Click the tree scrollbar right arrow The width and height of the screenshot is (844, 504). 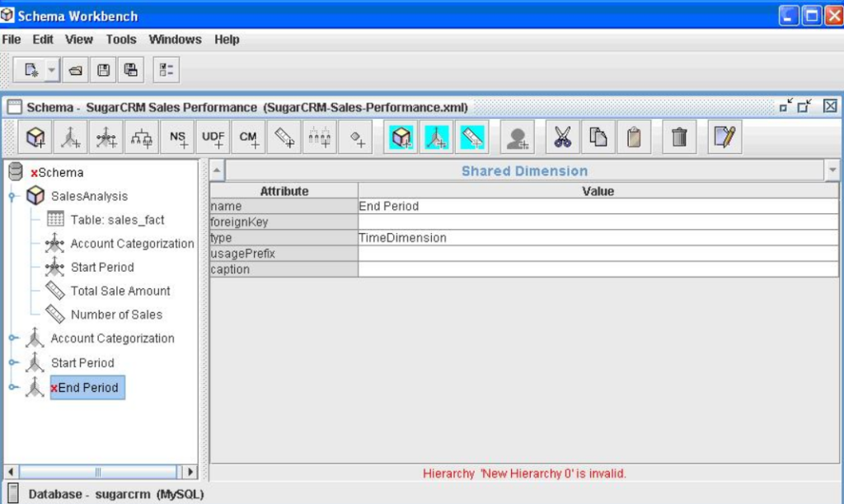point(190,472)
